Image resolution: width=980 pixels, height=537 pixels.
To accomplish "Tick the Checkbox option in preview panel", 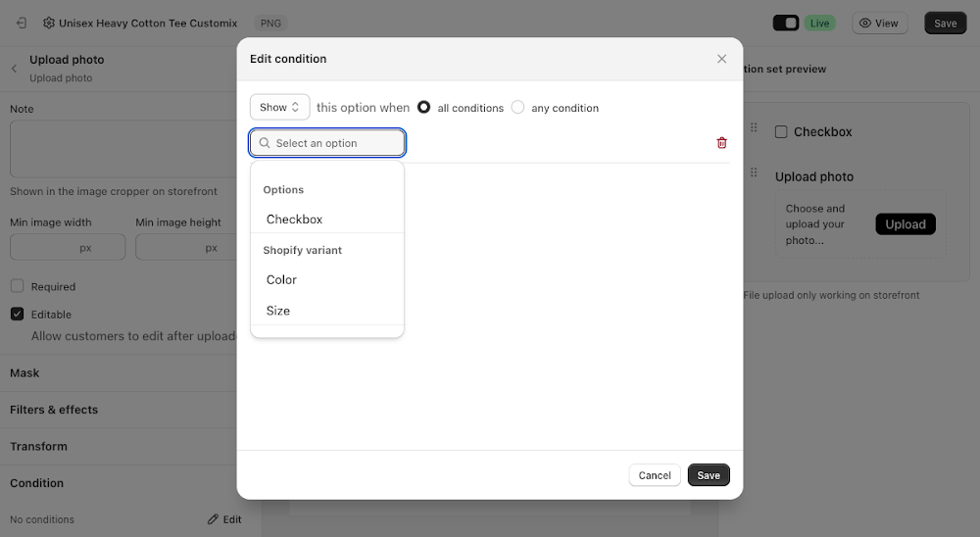I will [x=781, y=132].
